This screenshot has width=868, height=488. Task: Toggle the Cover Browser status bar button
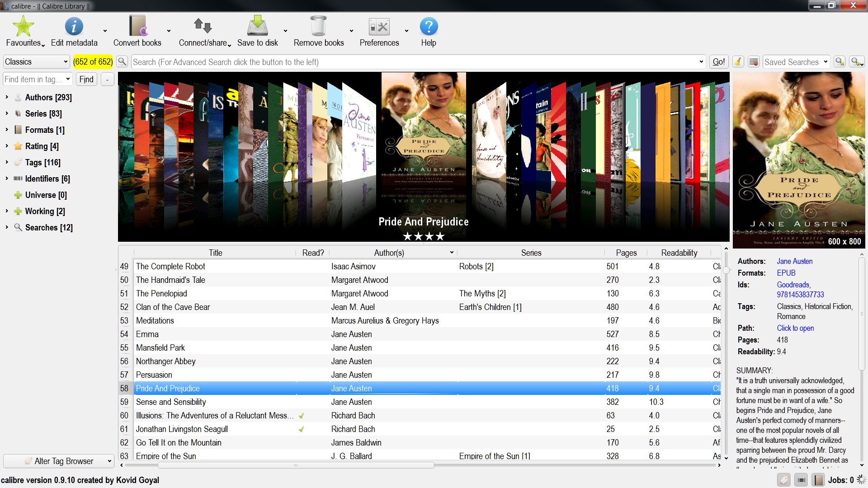[801, 480]
